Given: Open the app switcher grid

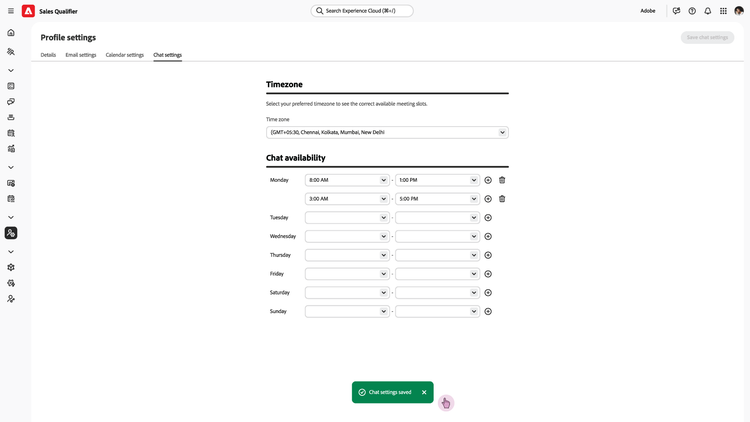Looking at the screenshot, I should click(723, 11).
